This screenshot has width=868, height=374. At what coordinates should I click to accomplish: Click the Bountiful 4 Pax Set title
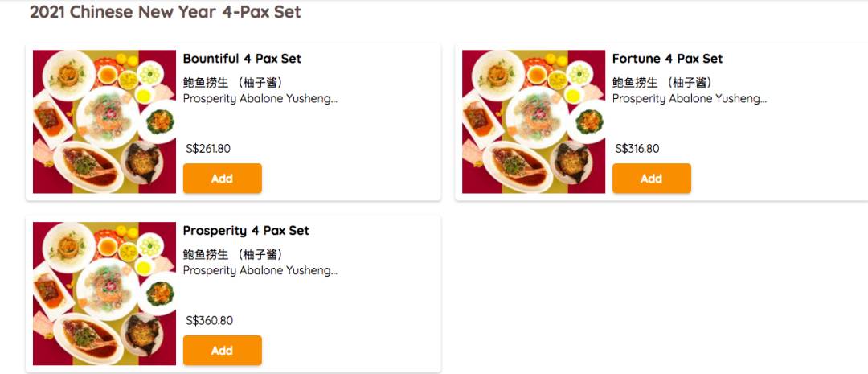coord(242,59)
